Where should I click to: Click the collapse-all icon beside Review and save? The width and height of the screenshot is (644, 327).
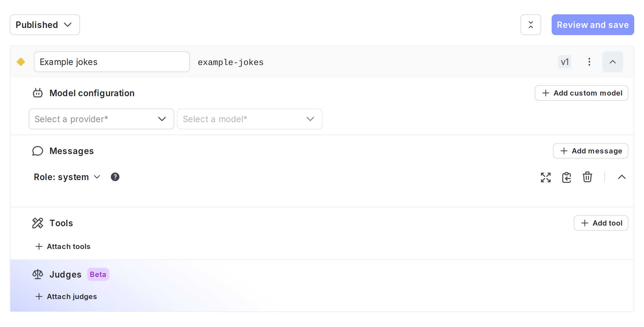(530, 25)
